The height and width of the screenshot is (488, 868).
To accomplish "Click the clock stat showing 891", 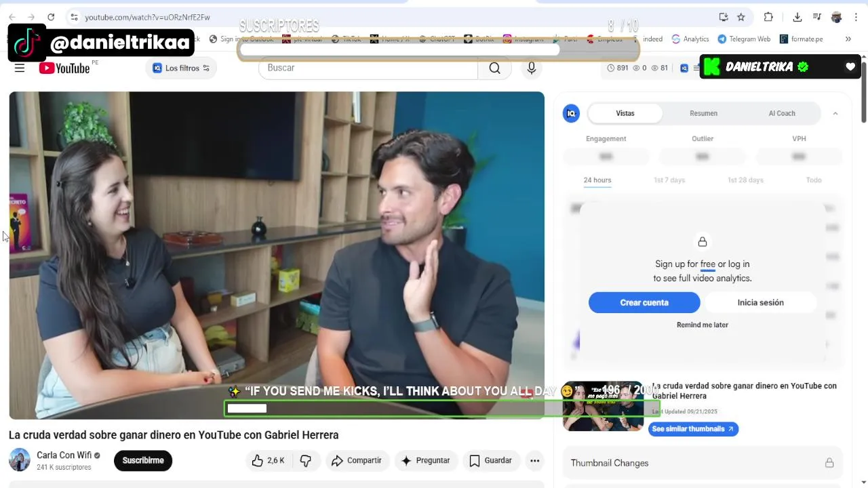I will pyautogui.click(x=618, y=68).
